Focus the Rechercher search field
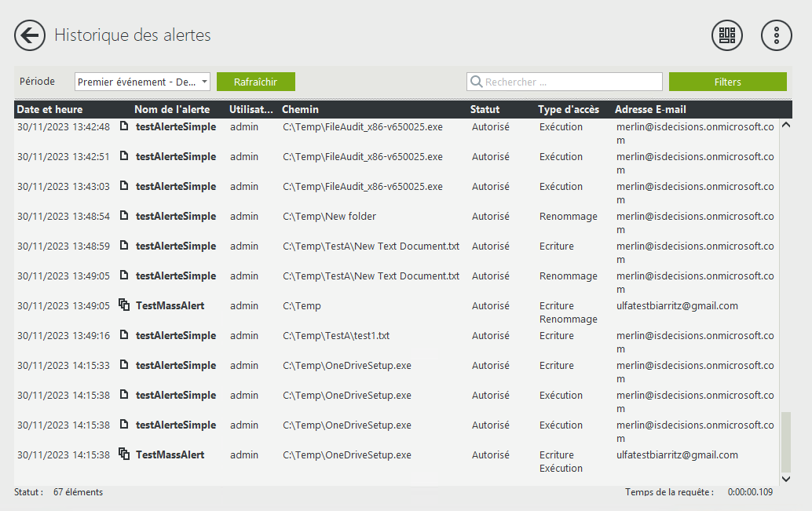Viewport: 812px width, 511px height. (x=572, y=82)
